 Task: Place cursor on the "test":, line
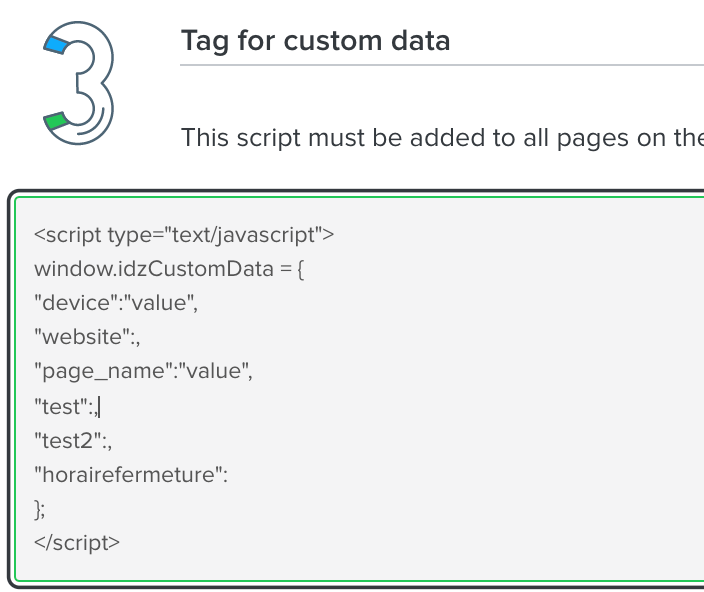click(66, 407)
